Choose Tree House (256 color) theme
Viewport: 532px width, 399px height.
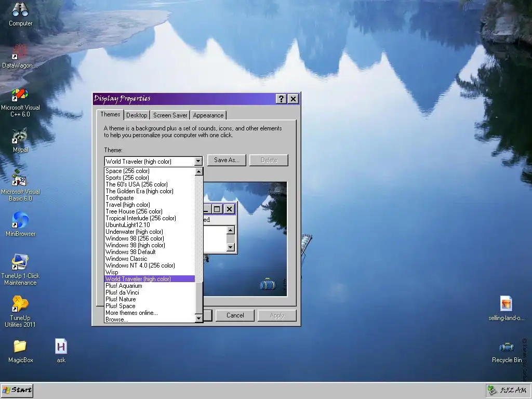(150, 211)
